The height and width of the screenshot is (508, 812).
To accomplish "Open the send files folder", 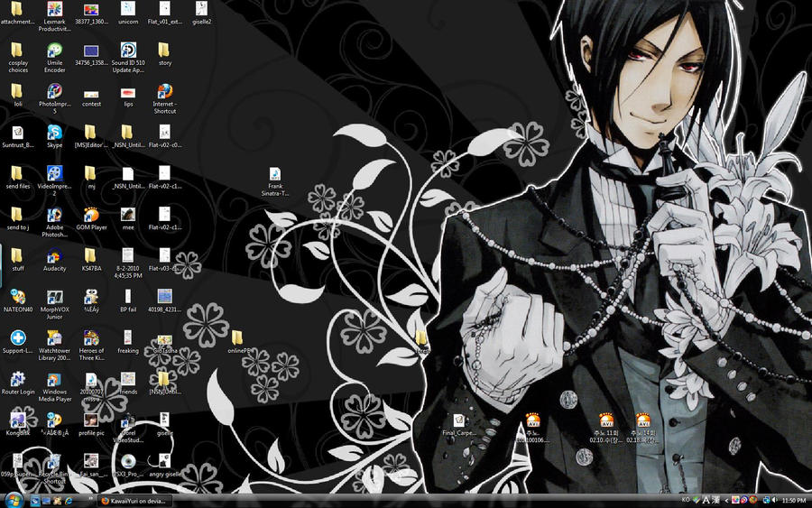I will (18, 177).
